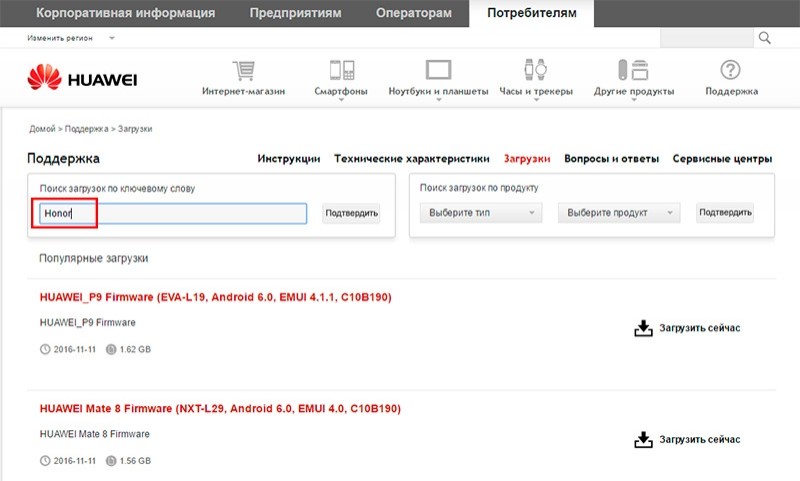Open the Инструкции section
The width and height of the screenshot is (800, 481).
[x=289, y=159]
